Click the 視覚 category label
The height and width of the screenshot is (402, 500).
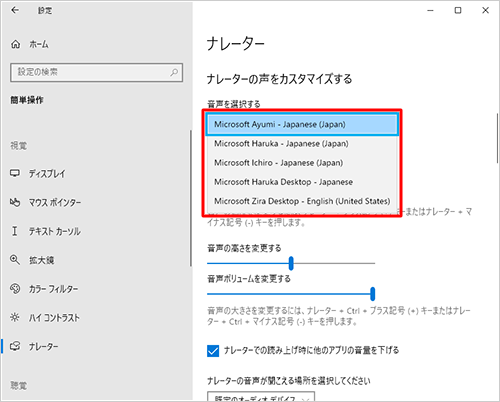(x=19, y=145)
